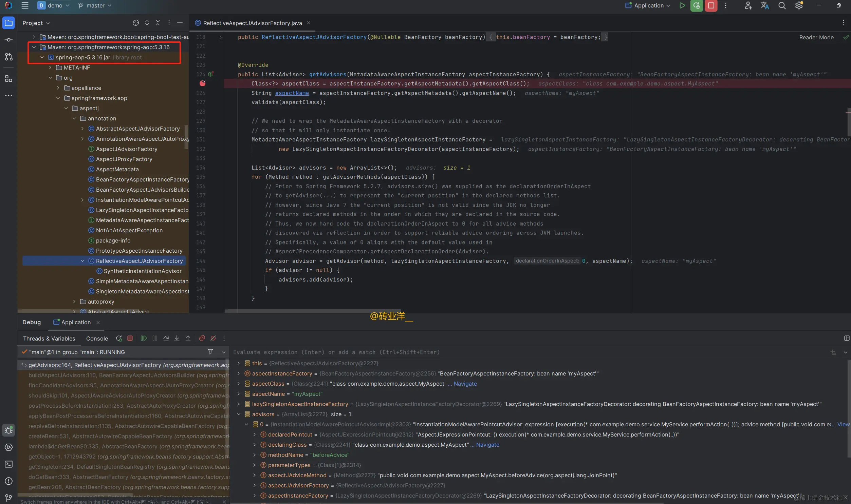This screenshot has width=851, height=504.
Task: Open the Structure tool window
Action: click(x=8, y=79)
